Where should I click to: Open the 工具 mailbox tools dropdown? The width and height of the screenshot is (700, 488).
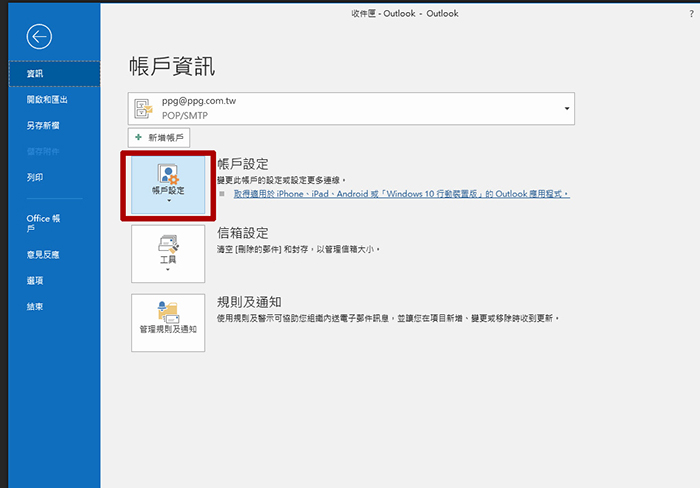click(x=168, y=254)
